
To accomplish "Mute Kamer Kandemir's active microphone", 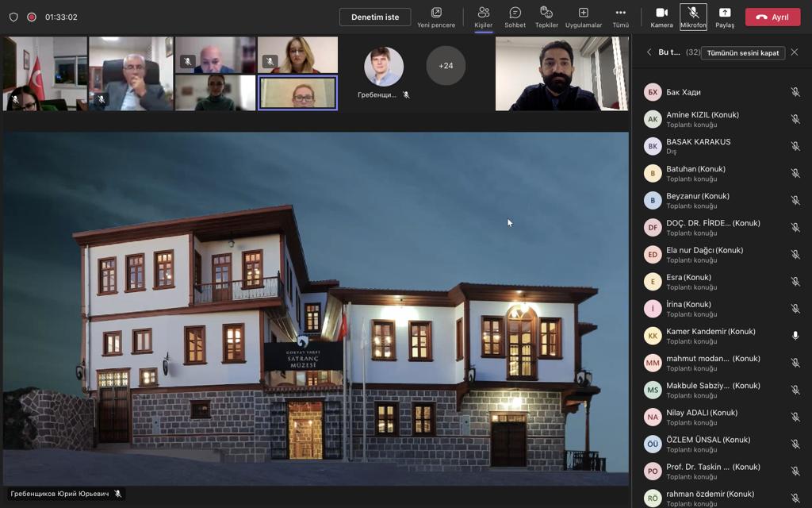I will point(795,336).
